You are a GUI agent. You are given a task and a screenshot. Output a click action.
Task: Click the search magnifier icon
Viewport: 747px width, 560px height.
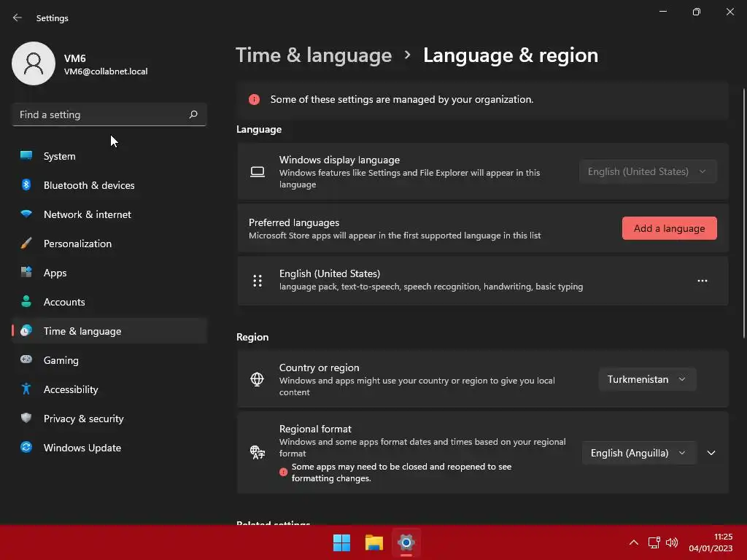tap(193, 114)
